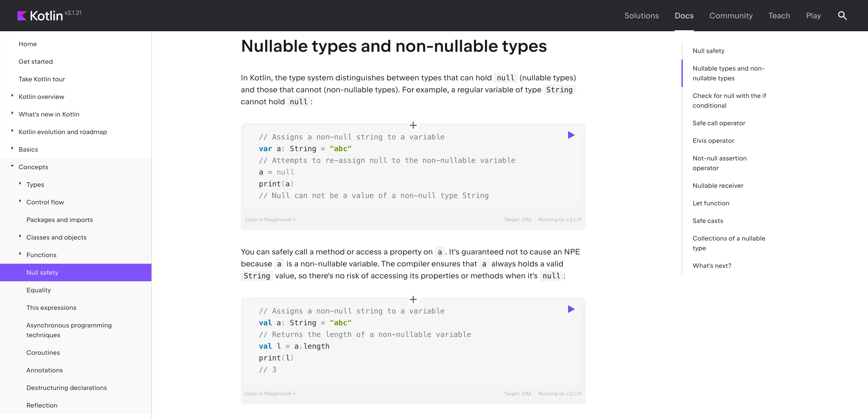The width and height of the screenshot is (868, 419).
Task: Click the Kotlin logo in header
Action: pyautogui.click(x=40, y=15)
